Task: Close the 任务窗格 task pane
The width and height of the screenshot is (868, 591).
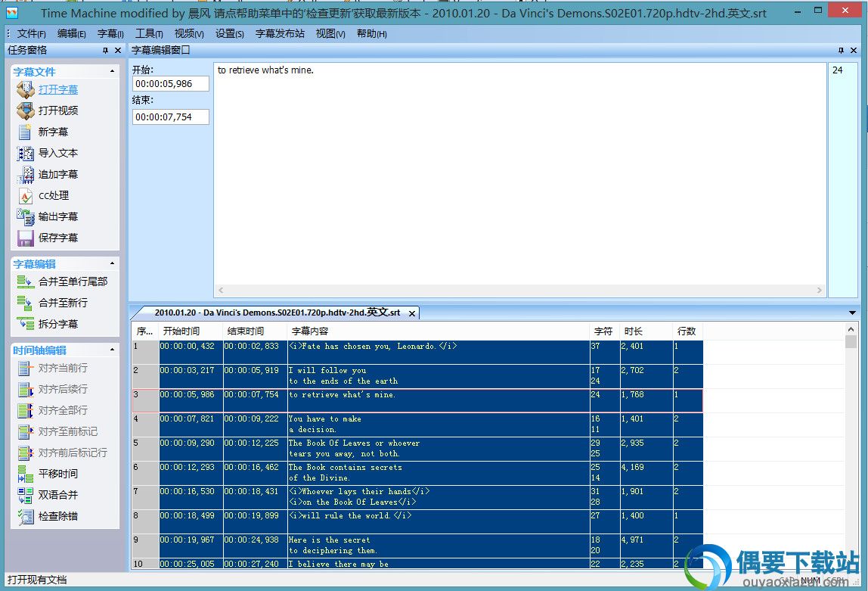Action: (x=118, y=51)
